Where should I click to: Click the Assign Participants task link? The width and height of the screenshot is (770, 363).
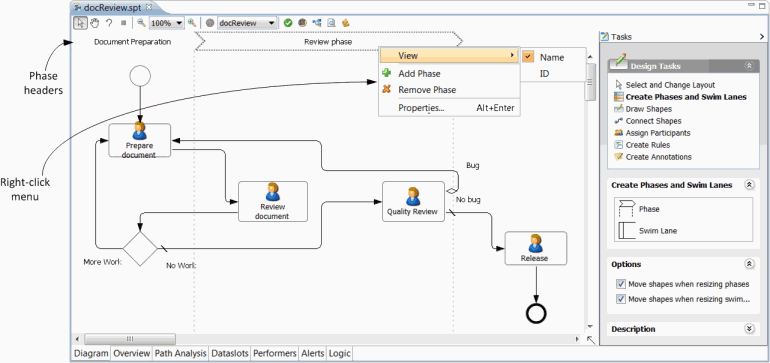coord(658,133)
